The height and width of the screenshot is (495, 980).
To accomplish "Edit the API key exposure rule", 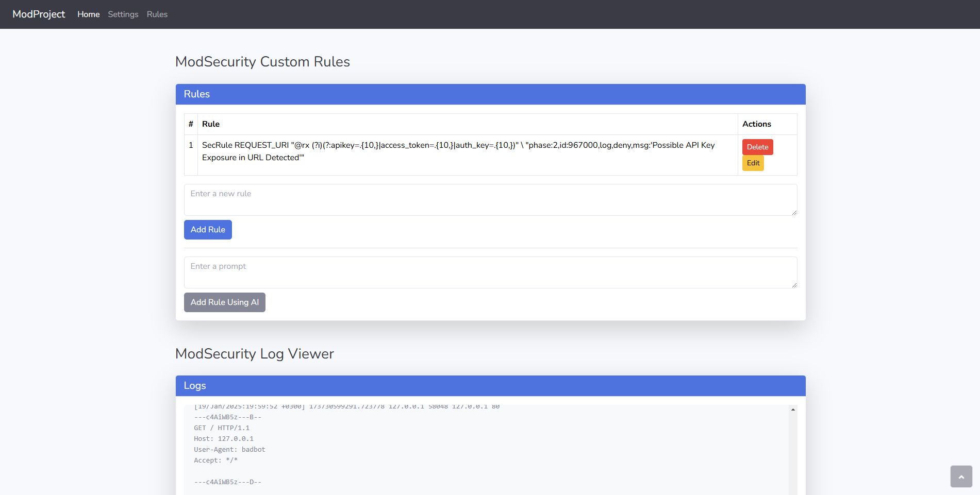I will (x=753, y=163).
